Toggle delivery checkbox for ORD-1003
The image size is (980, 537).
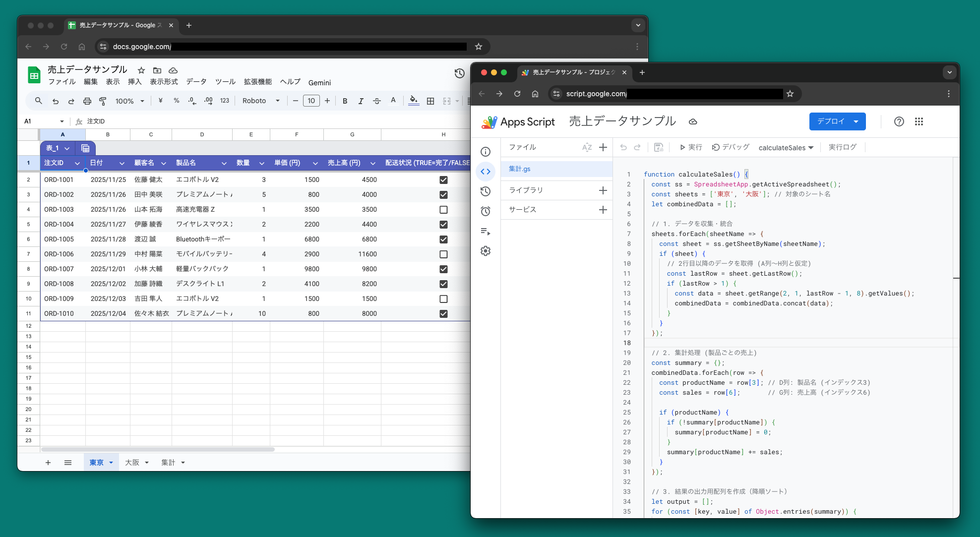tap(443, 210)
